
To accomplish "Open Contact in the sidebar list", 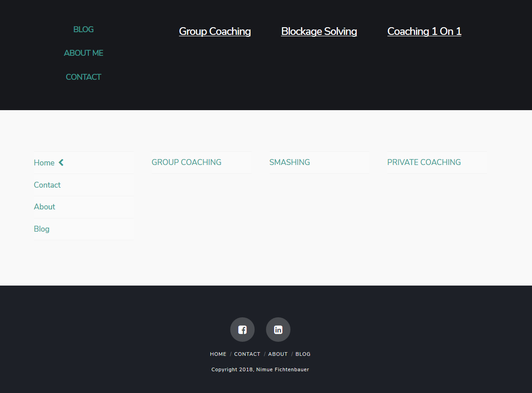I will (x=47, y=185).
